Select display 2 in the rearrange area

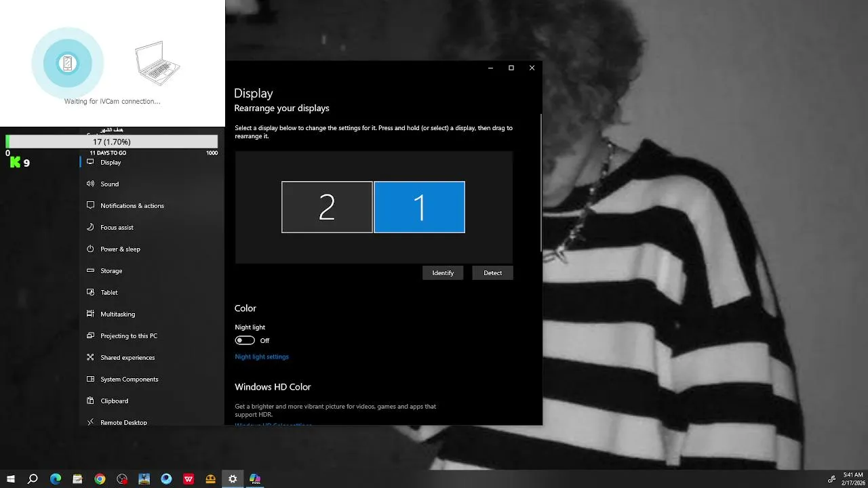click(x=327, y=207)
